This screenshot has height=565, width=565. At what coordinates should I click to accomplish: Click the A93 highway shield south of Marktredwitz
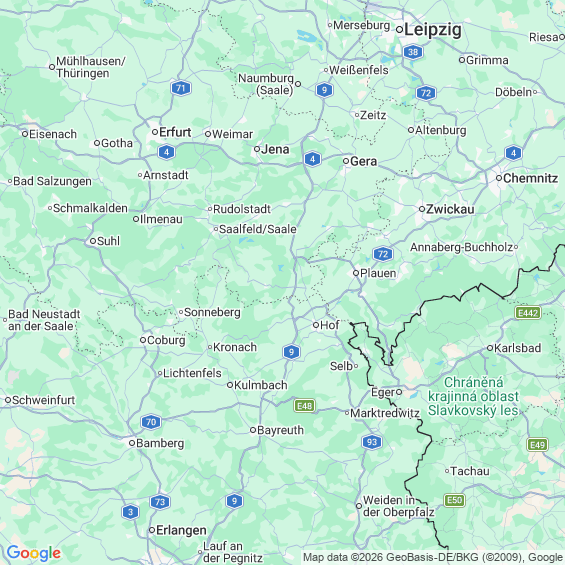(x=372, y=442)
